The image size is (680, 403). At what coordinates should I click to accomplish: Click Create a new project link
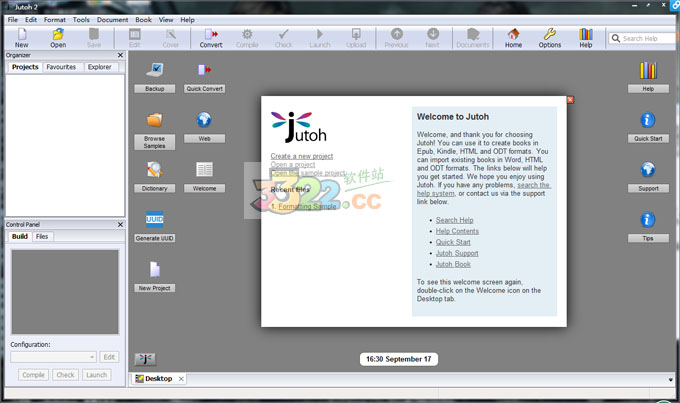point(302,156)
